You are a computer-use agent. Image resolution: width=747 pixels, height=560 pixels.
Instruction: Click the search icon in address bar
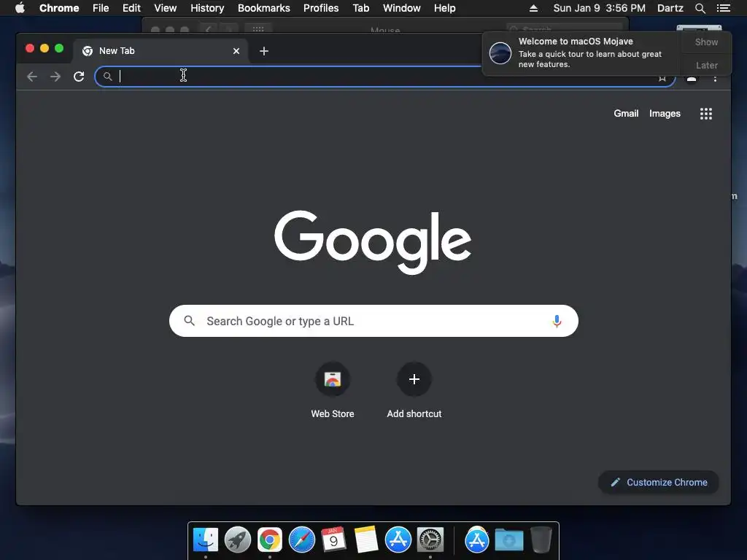[108, 77]
